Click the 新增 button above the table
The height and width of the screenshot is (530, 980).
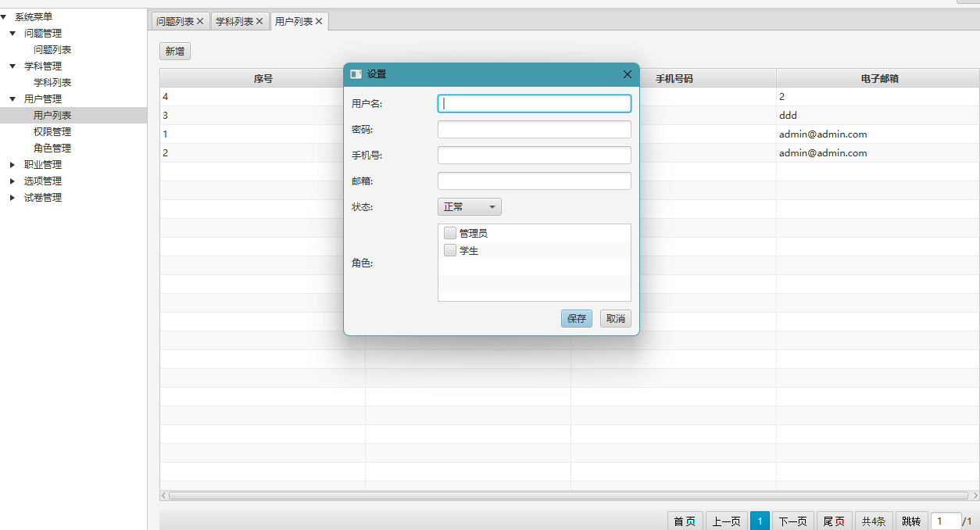tap(175, 52)
